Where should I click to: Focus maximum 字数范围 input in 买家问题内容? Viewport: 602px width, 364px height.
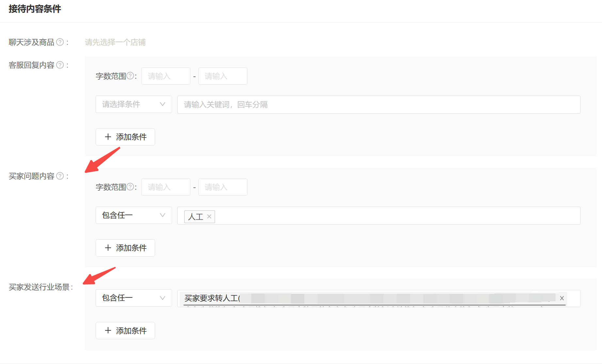tap(223, 187)
